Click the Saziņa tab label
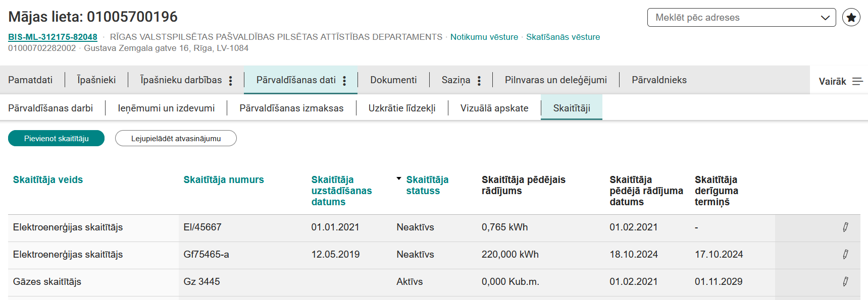 (x=456, y=80)
